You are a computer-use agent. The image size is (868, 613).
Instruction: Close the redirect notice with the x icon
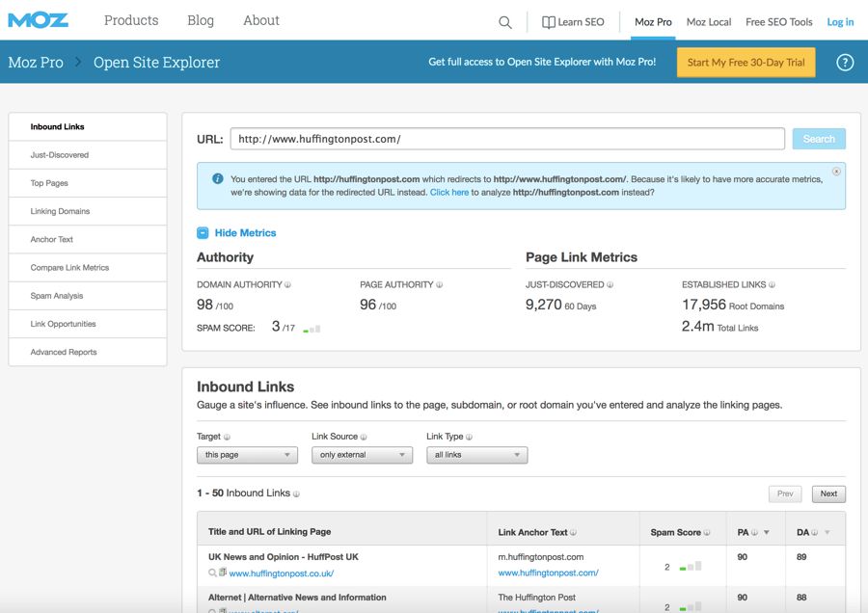[x=836, y=172]
